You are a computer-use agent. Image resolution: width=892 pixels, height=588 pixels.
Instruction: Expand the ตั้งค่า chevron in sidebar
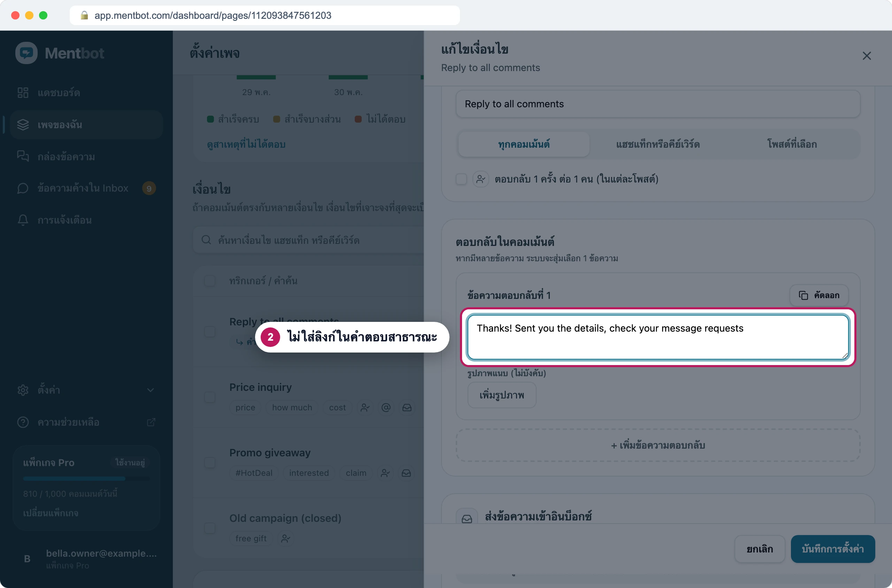click(151, 390)
